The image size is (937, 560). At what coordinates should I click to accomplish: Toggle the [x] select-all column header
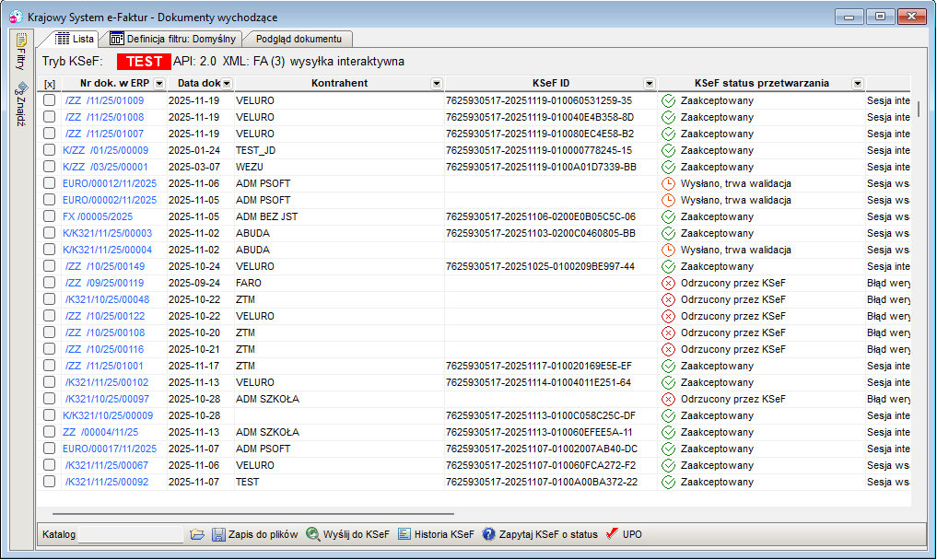pos(50,84)
